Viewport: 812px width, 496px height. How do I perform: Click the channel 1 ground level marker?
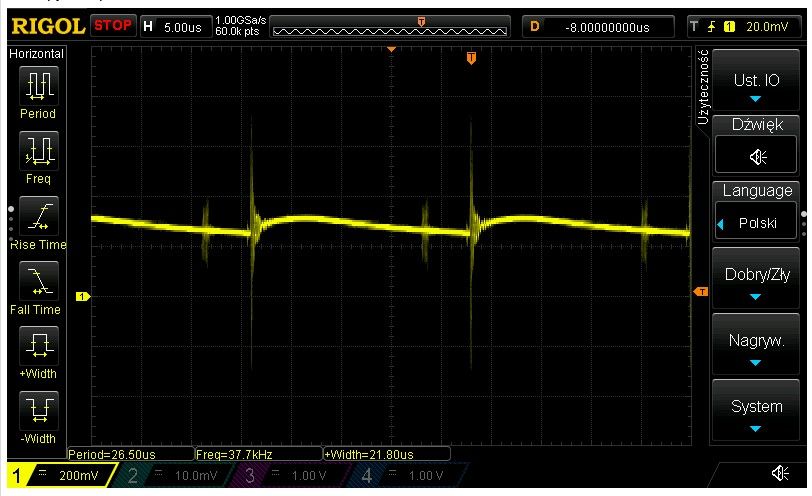pyautogui.click(x=83, y=297)
